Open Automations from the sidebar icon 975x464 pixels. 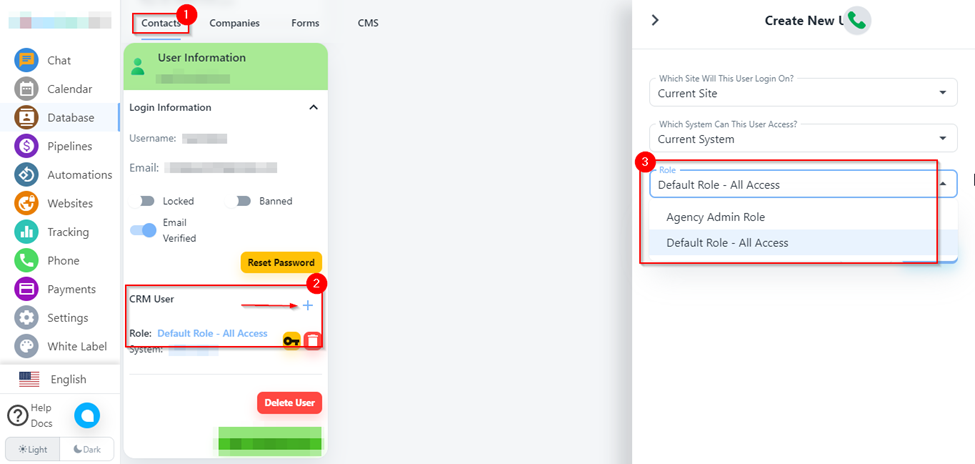point(26,174)
